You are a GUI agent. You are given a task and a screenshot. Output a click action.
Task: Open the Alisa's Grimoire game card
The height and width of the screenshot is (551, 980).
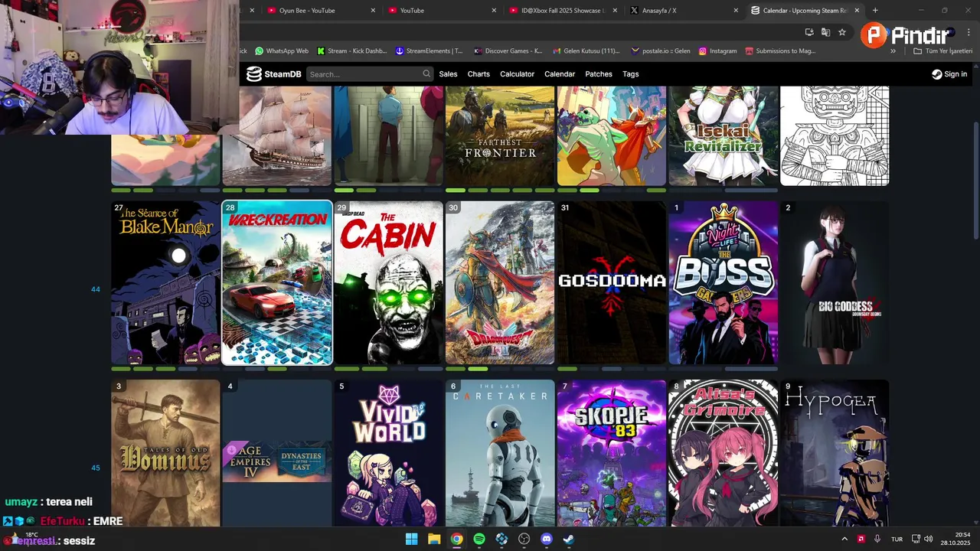click(x=724, y=453)
